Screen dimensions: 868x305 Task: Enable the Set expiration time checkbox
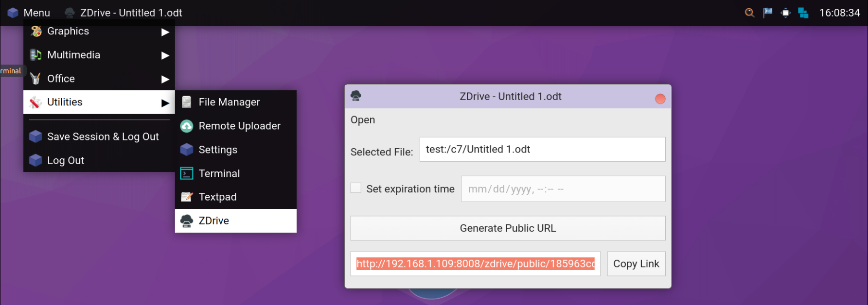pyautogui.click(x=356, y=188)
